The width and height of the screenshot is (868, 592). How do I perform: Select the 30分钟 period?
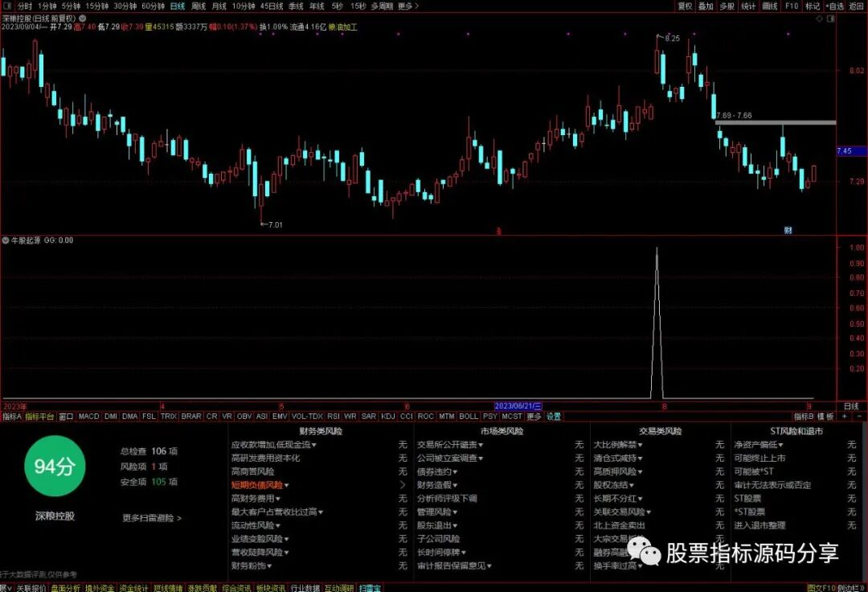(125, 6)
